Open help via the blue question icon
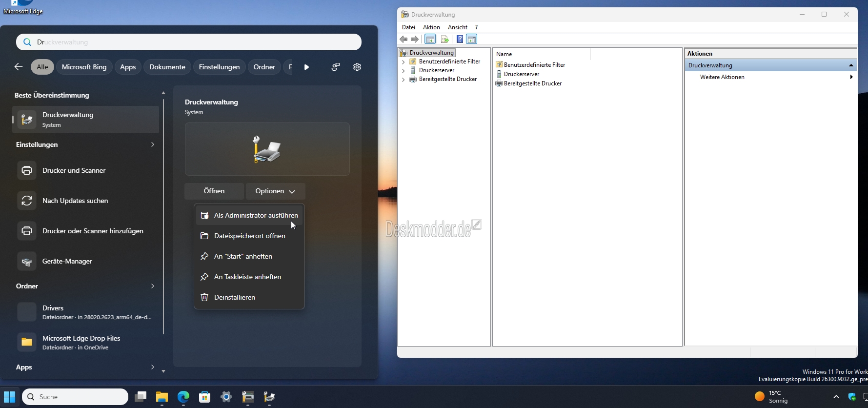 tap(460, 39)
